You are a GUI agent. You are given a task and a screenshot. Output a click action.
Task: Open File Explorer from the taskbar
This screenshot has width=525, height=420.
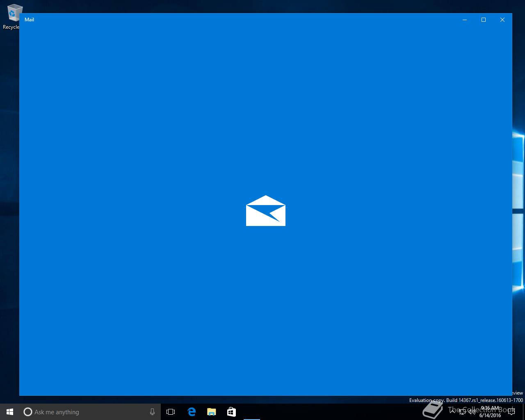pyautogui.click(x=212, y=412)
